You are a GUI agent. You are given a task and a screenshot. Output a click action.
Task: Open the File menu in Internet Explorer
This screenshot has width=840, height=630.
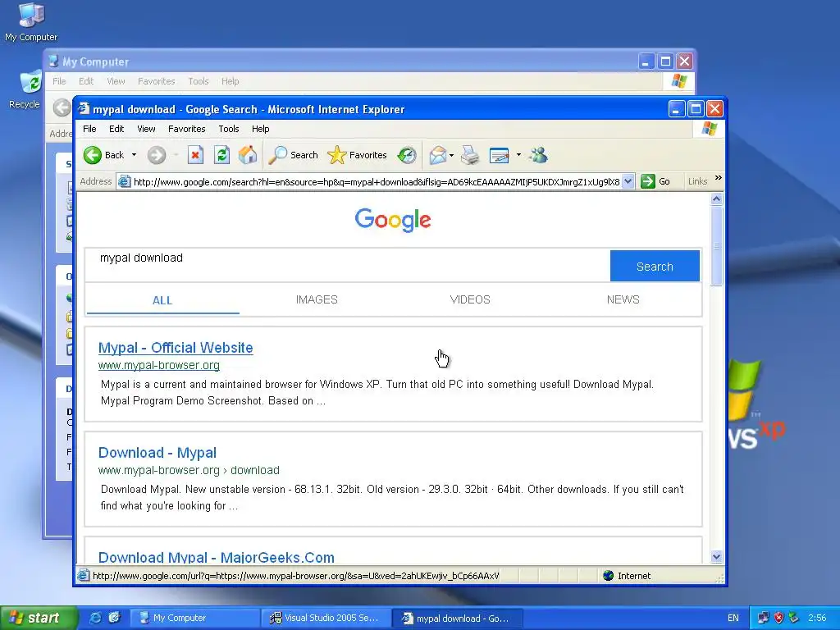tap(89, 129)
